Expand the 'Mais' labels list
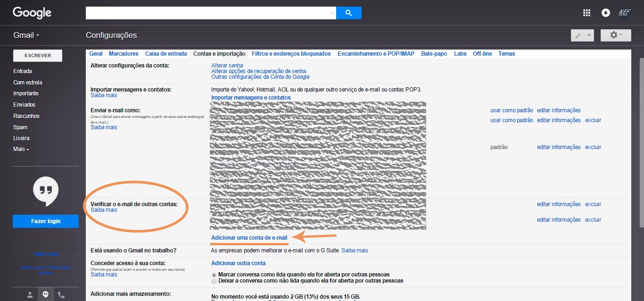644x301 pixels. pyautogui.click(x=21, y=149)
